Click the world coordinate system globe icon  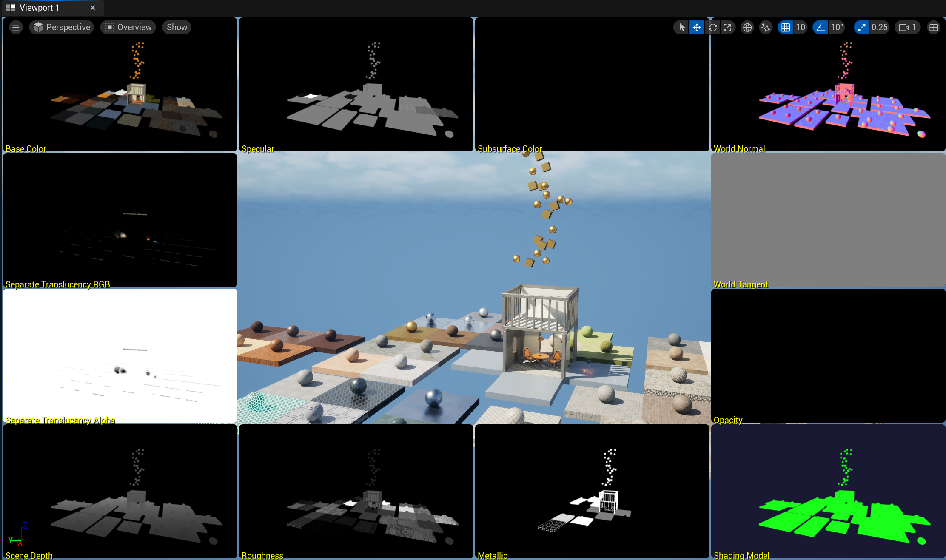(747, 28)
